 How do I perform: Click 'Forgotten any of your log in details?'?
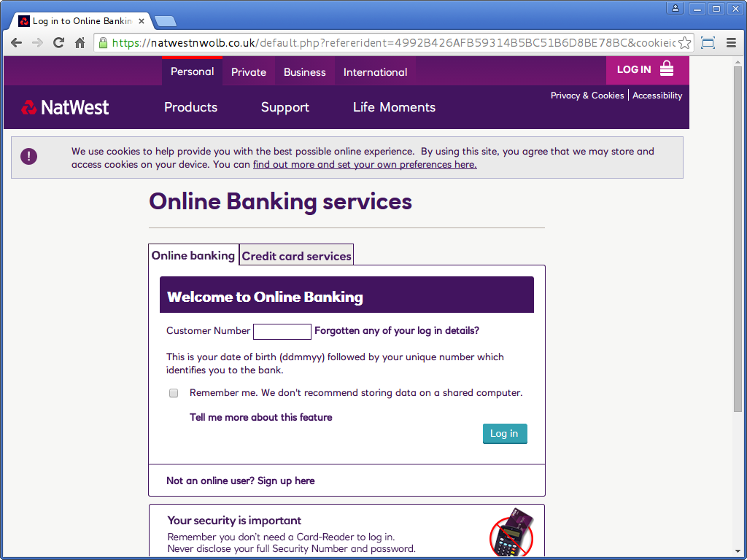coord(397,330)
